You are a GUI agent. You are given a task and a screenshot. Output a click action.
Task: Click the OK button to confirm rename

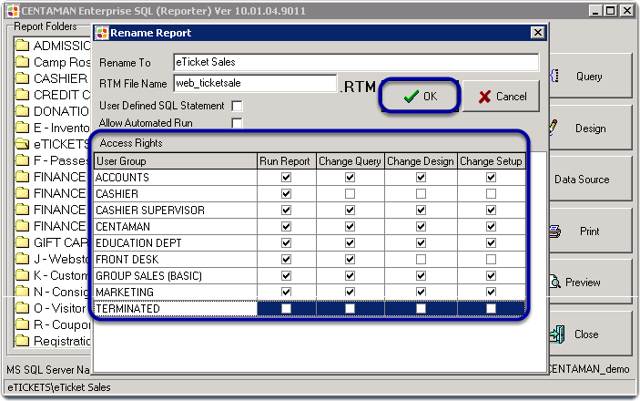tap(419, 97)
